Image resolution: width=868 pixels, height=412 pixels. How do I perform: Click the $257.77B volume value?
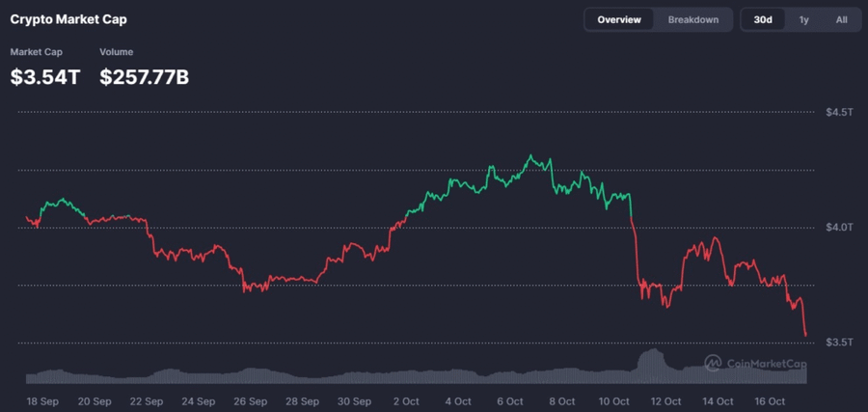click(x=144, y=78)
